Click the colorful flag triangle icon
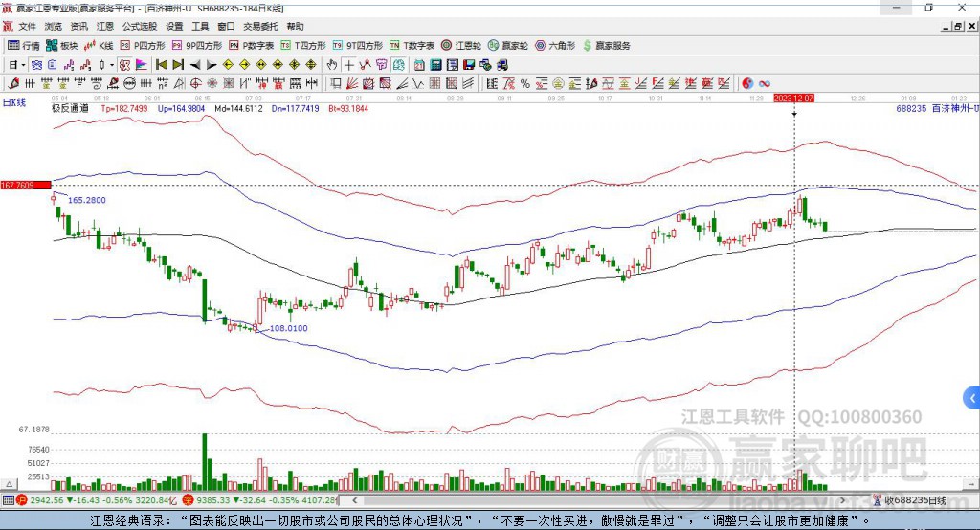 (x=142, y=65)
